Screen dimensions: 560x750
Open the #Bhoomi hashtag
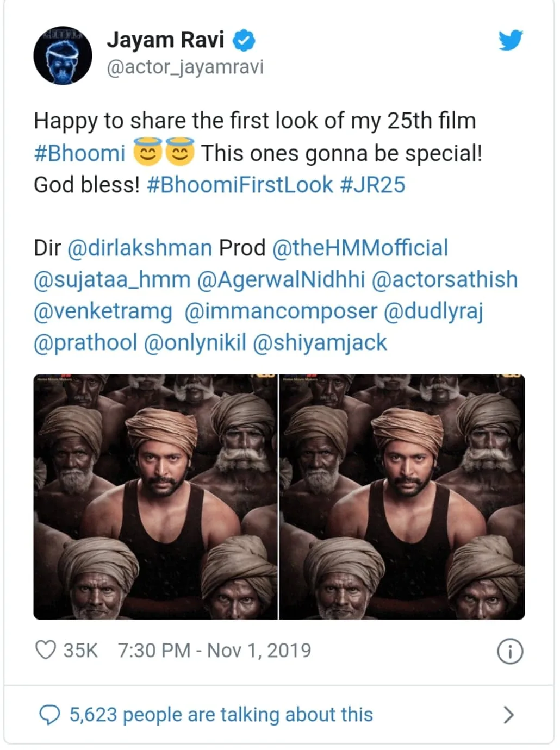[x=79, y=153]
